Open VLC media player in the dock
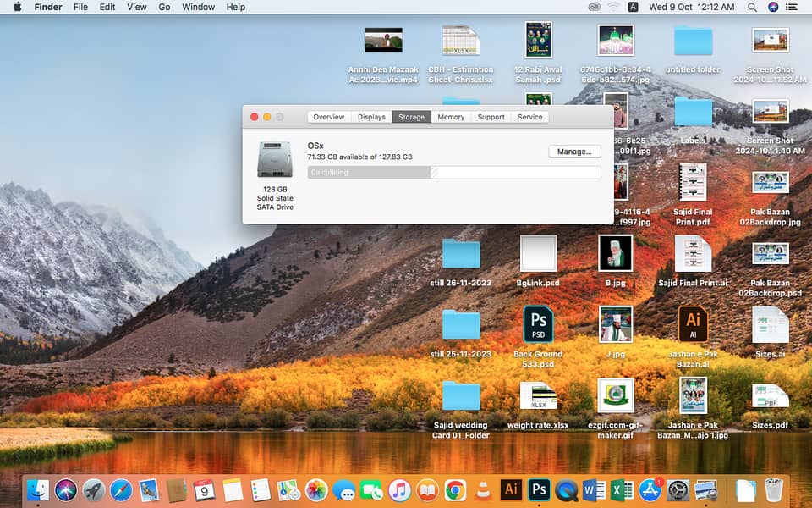The height and width of the screenshot is (508, 812). 483,489
